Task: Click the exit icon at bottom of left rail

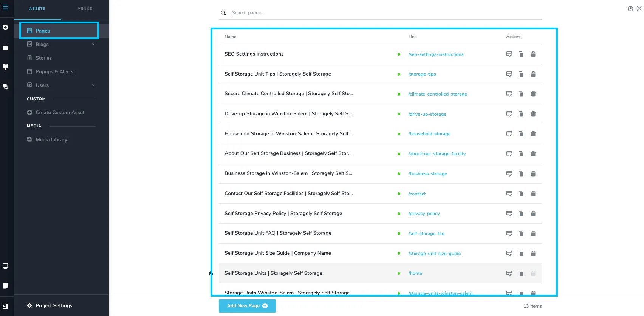Action: tap(5, 306)
